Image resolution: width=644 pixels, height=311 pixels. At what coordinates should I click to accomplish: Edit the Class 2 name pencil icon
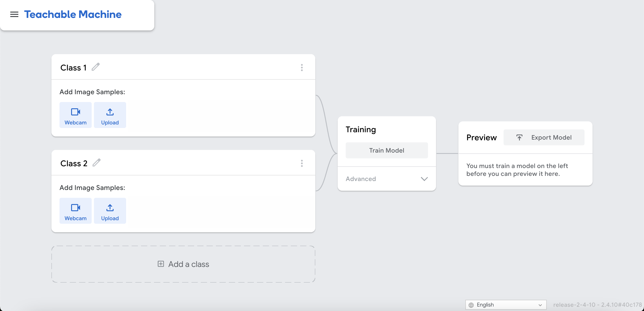pos(97,163)
